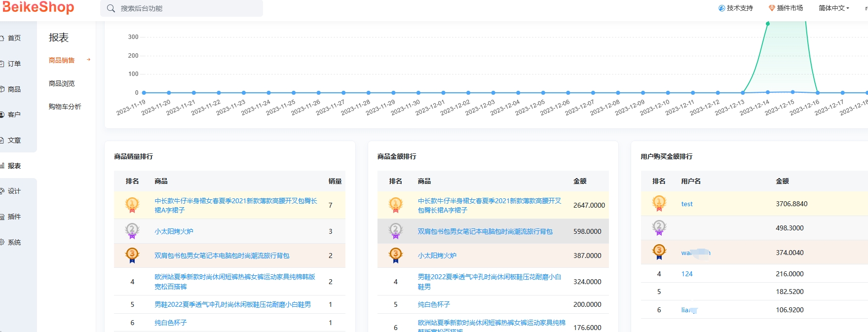868x332 pixels.
Task: Open 男鞋2022 shoes in sales quantity ranking
Action: pyautogui.click(x=232, y=304)
